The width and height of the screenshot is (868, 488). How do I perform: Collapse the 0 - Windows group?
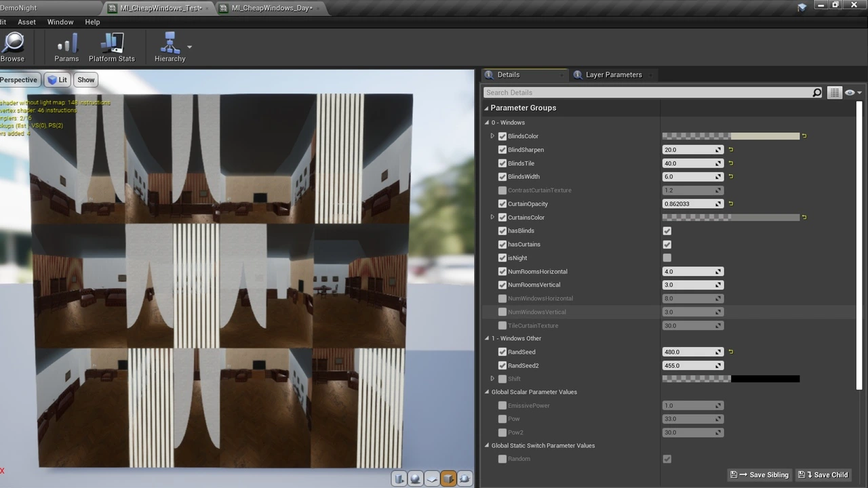point(487,123)
